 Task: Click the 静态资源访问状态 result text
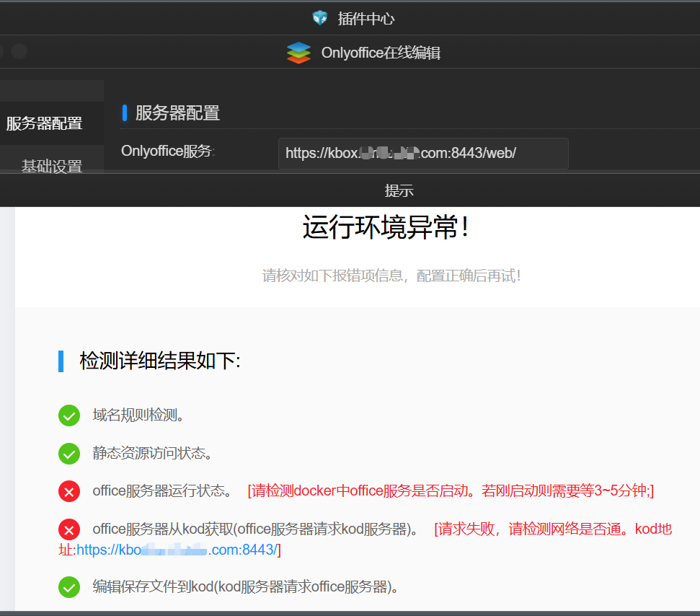point(152,453)
